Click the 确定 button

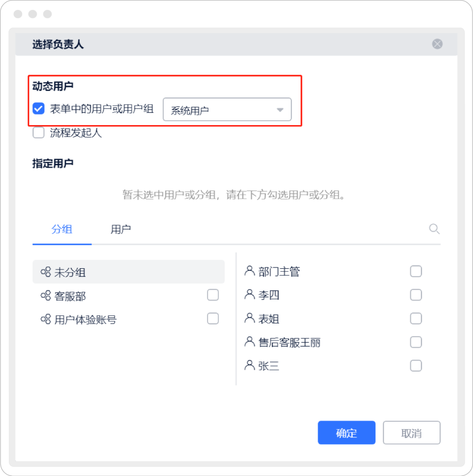[x=346, y=433]
